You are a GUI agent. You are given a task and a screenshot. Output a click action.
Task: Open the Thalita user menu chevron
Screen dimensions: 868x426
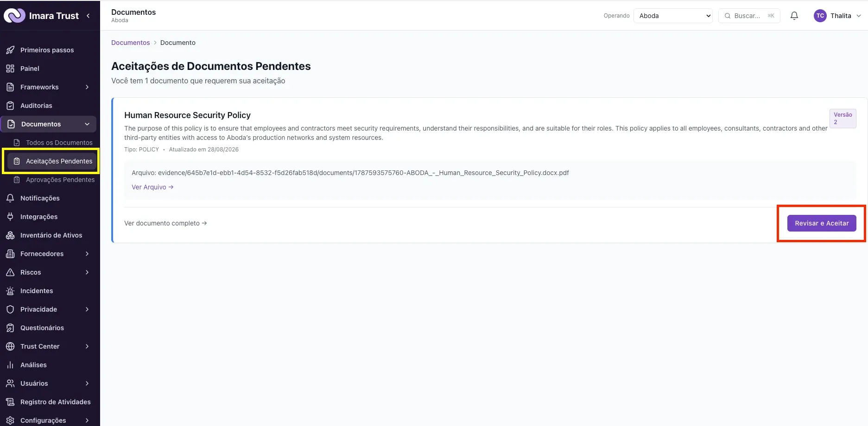tap(859, 16)
